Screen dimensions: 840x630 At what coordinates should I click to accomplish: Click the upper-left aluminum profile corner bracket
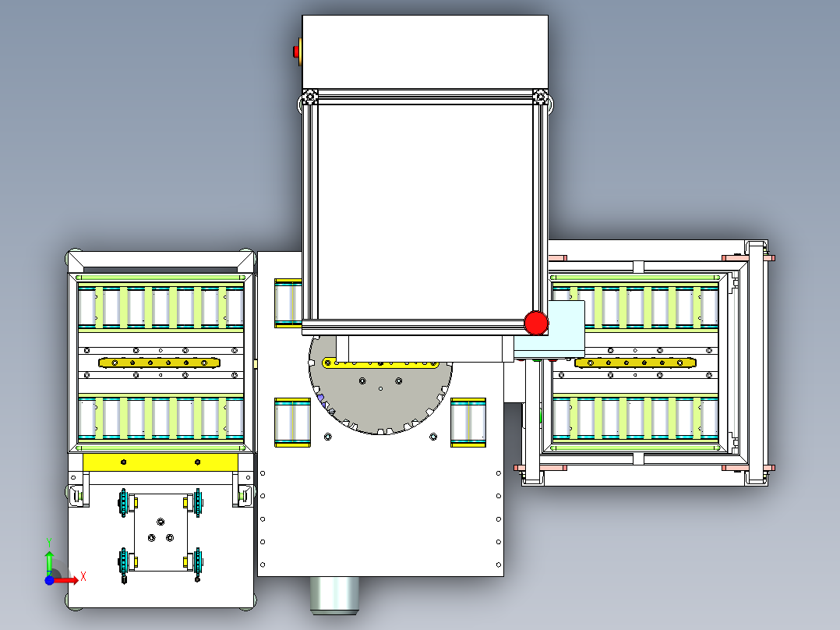click(x=309, y=97)
